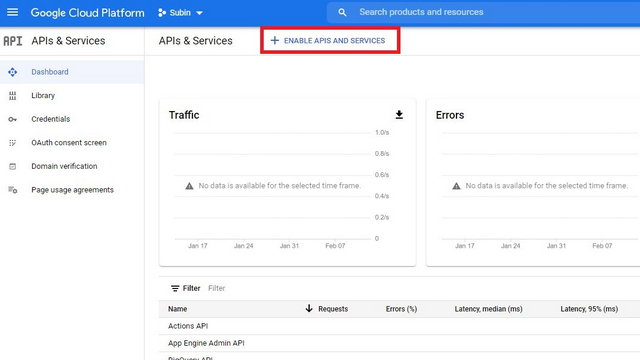Open Page usage agreements in sidebar
Image resolution: width=640 pixels, height=360 pixels.
point(72,190)
